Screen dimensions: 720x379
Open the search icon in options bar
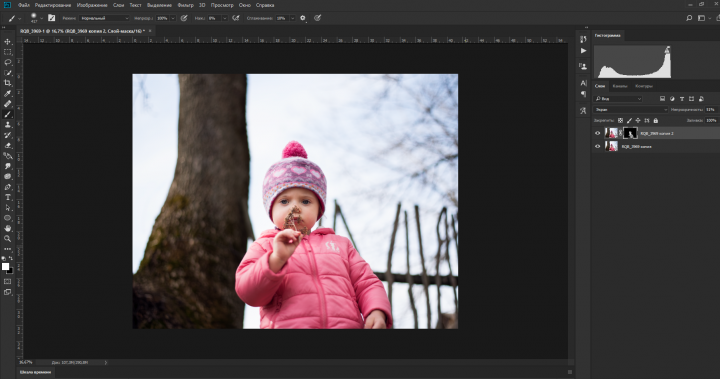(x=689, y=18)
